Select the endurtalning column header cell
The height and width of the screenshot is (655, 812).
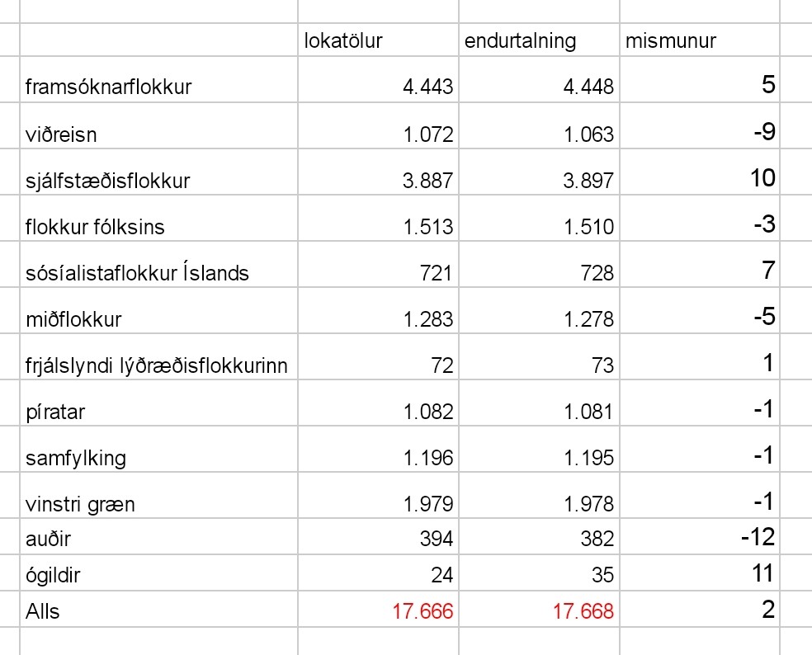pyautogui.click(x=539, y=40)
